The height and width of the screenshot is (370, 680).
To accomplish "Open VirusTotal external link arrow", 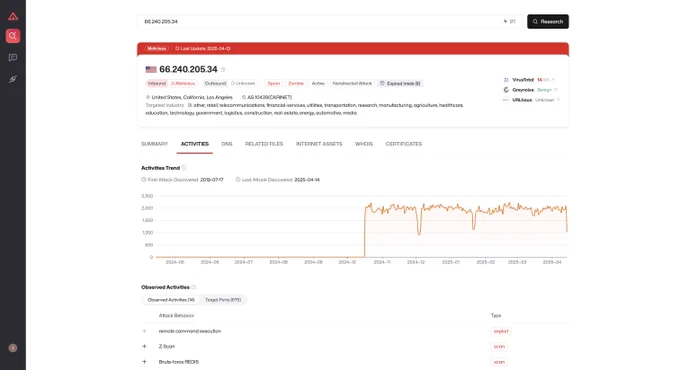I will coord(552,80).
